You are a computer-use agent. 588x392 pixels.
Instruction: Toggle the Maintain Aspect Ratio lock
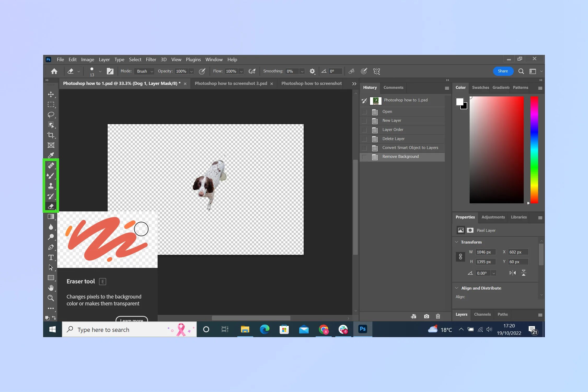(460, 256)
